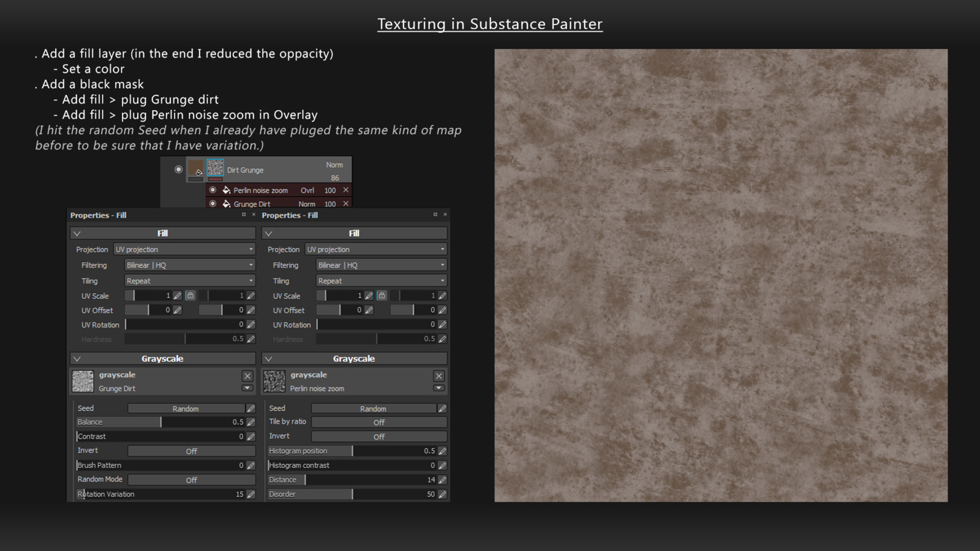Click the pencil icon beside Disorder value 50

(442, 494)
